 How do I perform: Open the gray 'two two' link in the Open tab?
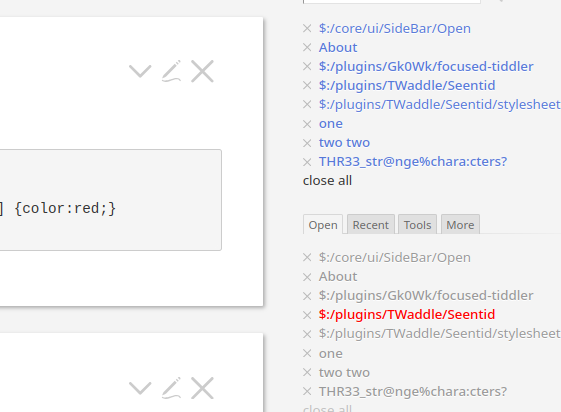pos(344,372)
